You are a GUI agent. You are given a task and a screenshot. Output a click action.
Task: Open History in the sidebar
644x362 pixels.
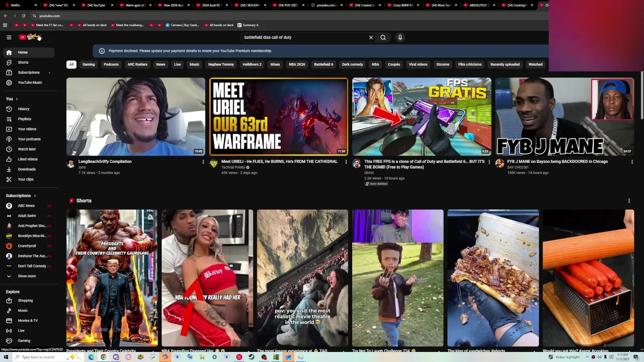coord(29,109)
